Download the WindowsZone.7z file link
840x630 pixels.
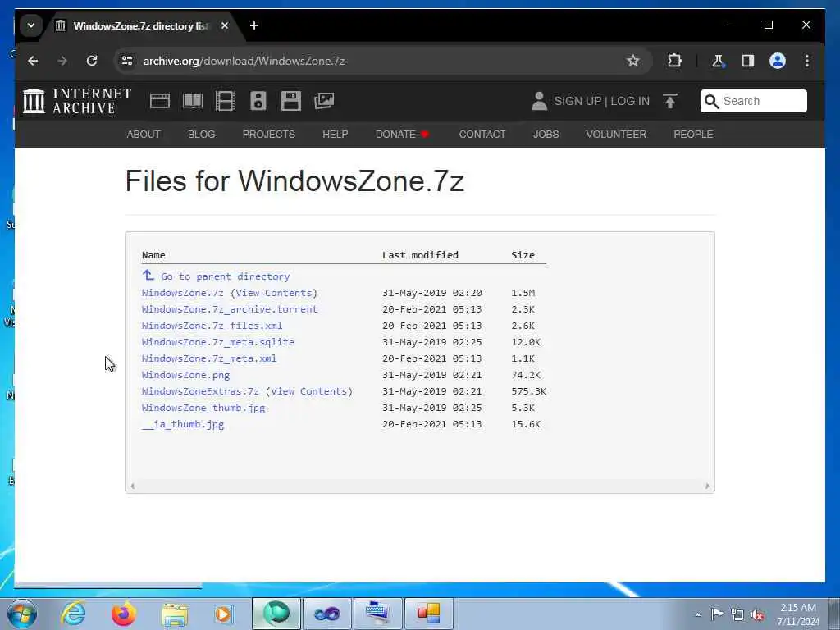(183, 293)
